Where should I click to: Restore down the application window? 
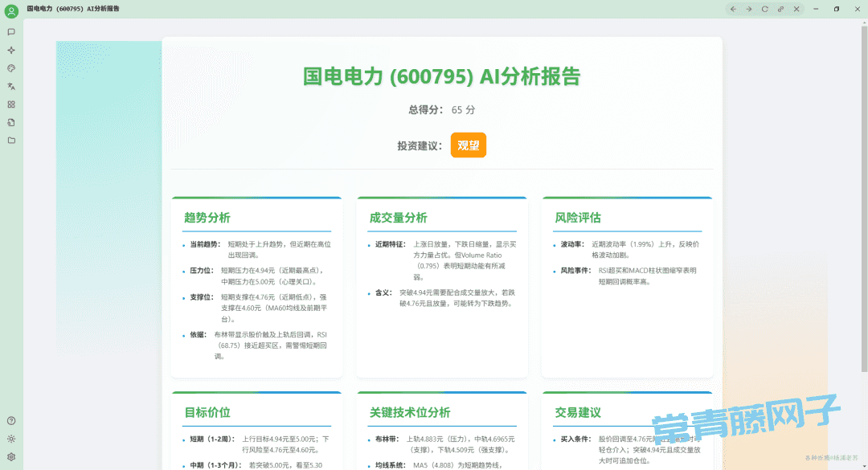[x=837, y=9]
